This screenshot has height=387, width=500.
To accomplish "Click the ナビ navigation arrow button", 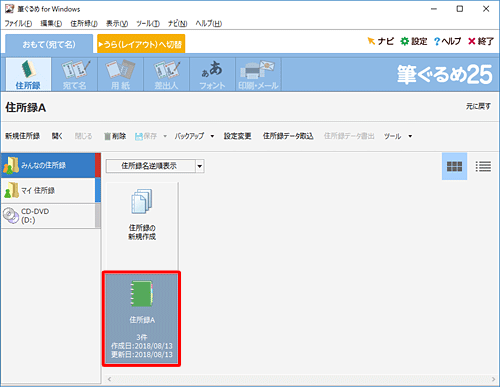I will [x=380, y=41].
